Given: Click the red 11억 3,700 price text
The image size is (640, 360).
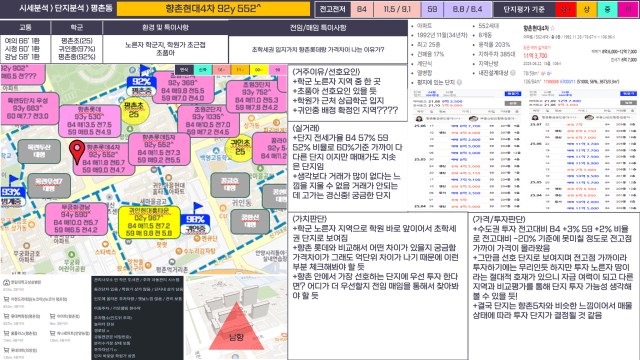Looking at the screenshot, I should coord(535,56).
